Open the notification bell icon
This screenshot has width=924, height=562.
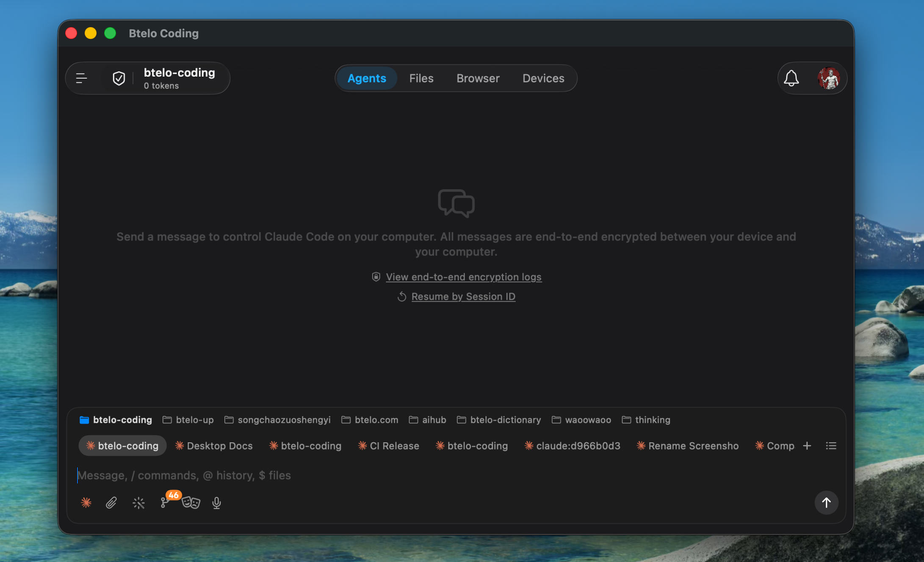pyautogui.click(x=791, y=78)
